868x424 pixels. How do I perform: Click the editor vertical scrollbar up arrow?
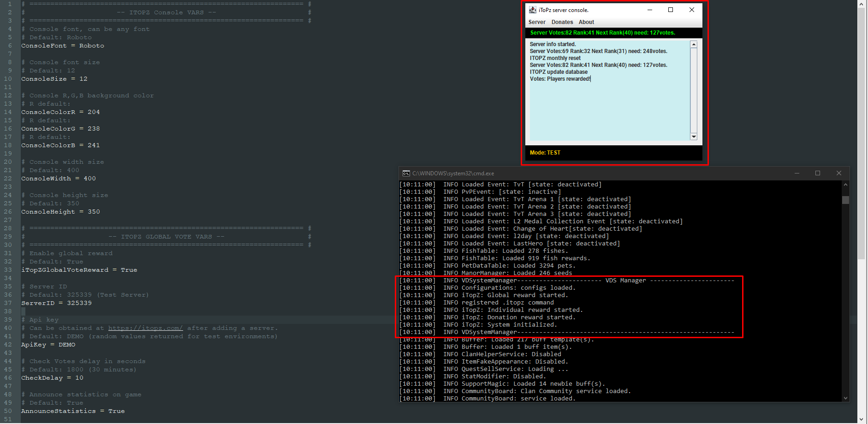click(x=861, y=4)
